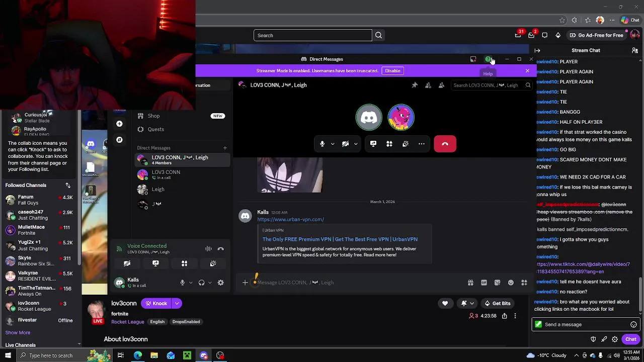Click the Discord Help icon

[x=488, y=59]
